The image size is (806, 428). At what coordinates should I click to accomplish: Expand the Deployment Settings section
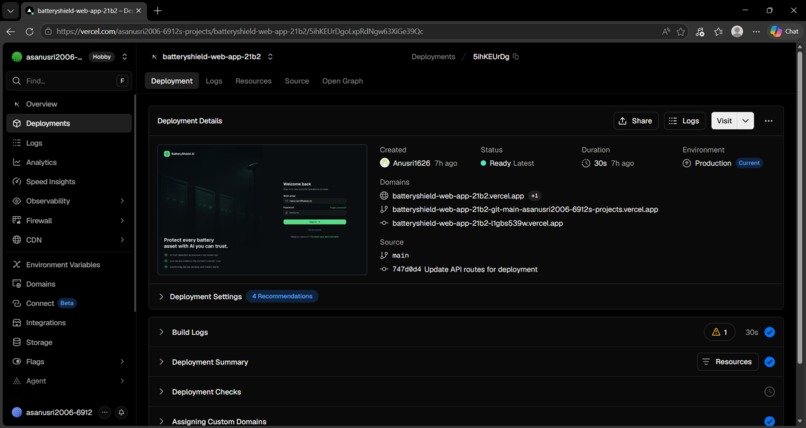click(x=161, y=296)
